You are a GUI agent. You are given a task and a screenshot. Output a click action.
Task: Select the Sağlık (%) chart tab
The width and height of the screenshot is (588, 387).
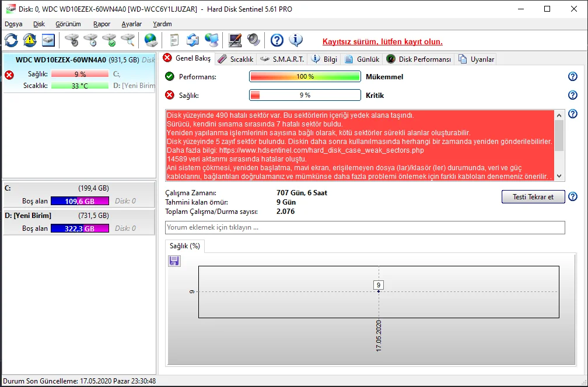pos(185,246)
